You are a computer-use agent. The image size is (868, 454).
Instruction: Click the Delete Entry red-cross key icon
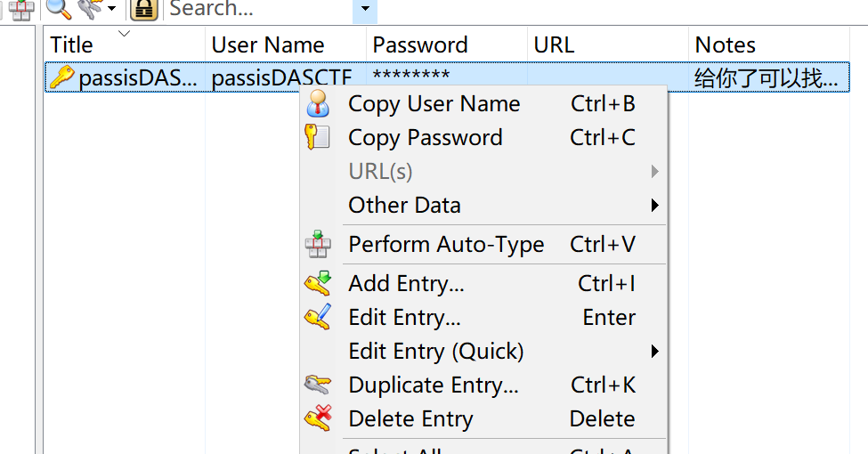[318, 418]
